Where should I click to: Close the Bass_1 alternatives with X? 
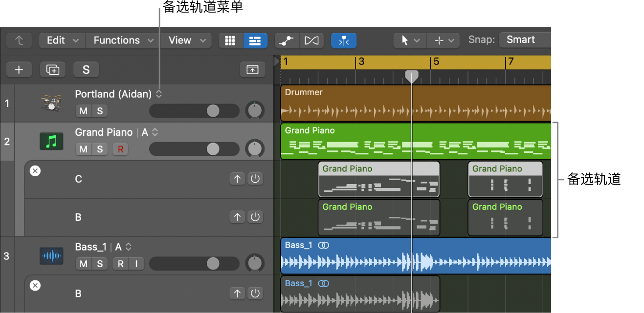coord(35,286)
